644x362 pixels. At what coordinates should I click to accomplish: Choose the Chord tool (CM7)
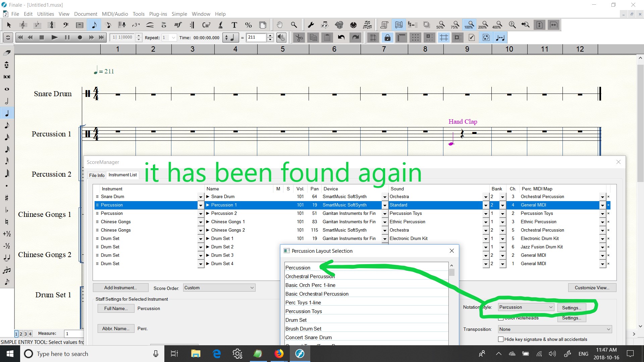pyautogui.click(x=206, y=25)
